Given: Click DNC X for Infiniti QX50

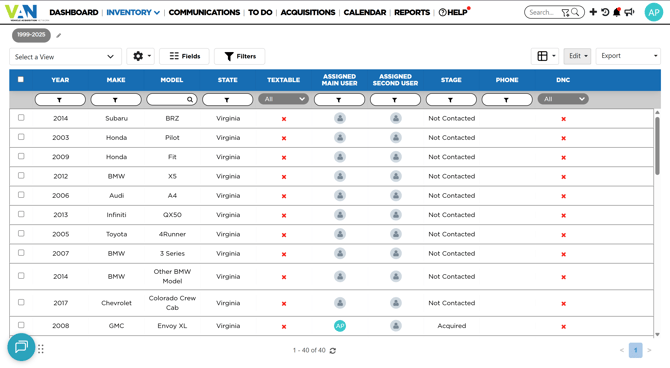Looking at the screenshot, I should pyautogui.click(x=564, y=215).
